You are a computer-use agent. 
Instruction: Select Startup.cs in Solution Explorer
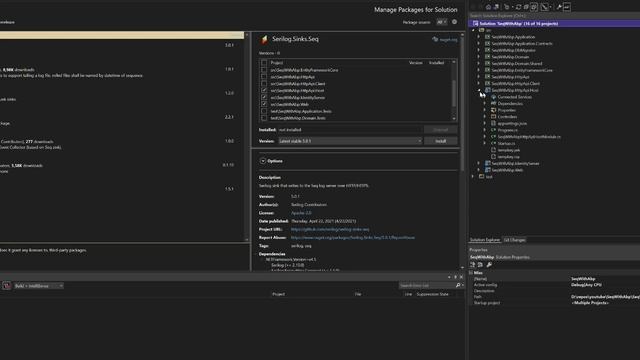coord(507,143)
